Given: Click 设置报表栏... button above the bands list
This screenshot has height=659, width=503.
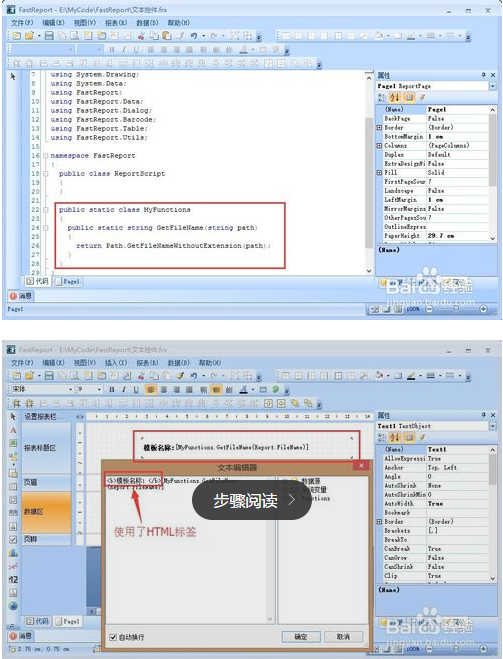Looking at the screenshot, I should pyautogui.click(x=45, y=416).
